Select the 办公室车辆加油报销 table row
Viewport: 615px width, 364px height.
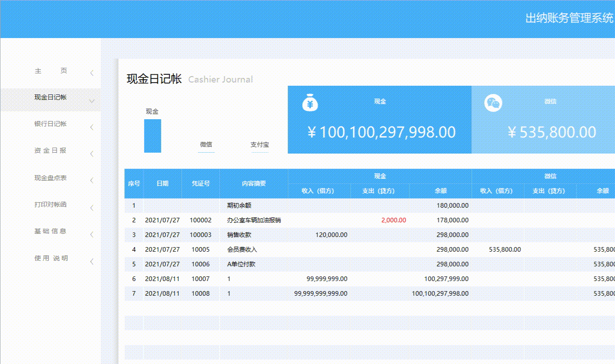pyautogui.click(x=252, y=220)
